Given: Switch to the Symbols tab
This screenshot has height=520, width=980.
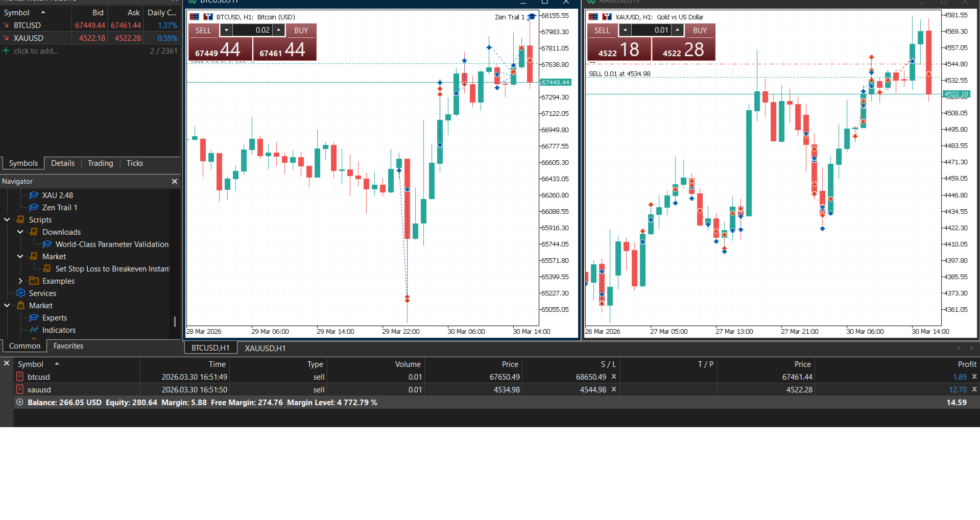Looking at the screenshot, I should click(x=23, y=163).
